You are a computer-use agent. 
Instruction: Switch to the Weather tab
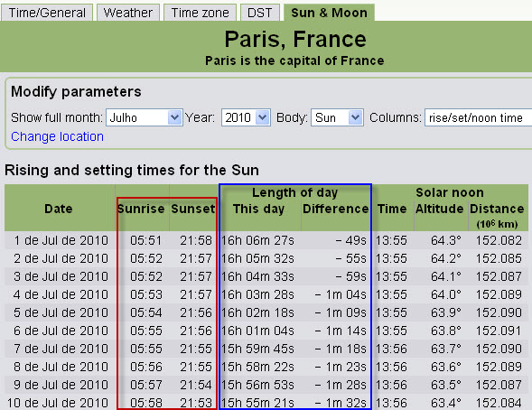click(128, 13)
